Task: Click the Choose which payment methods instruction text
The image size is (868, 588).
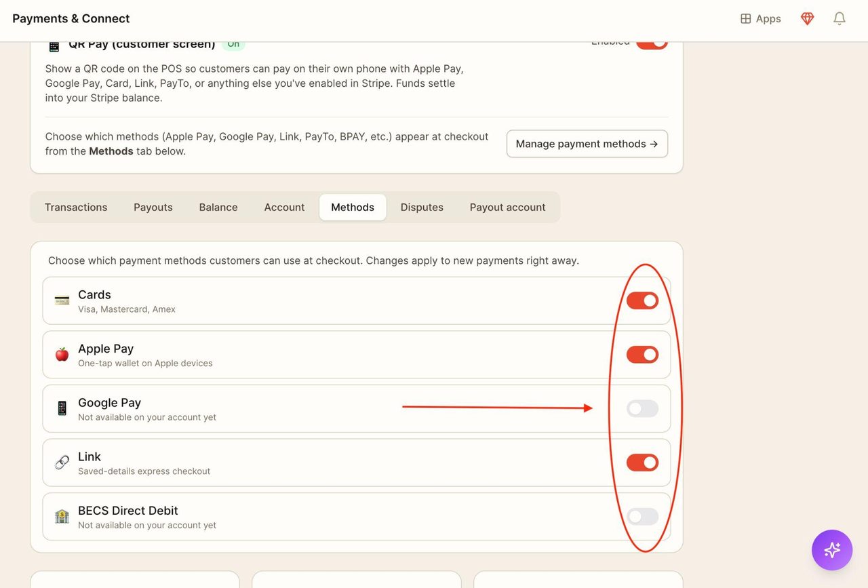Action: click(x=313, y=260)
